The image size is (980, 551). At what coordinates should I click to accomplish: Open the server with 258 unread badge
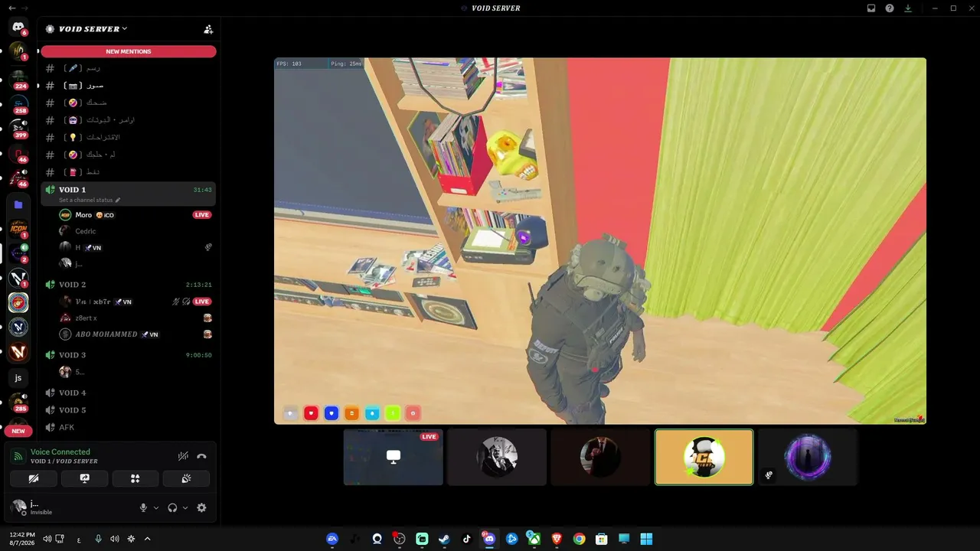(18, 103)
